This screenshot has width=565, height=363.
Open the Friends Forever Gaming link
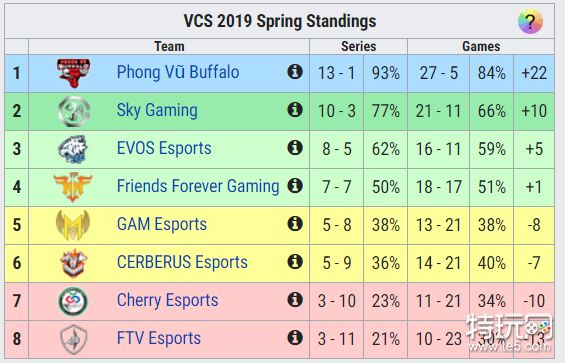[x=198, y=186]
